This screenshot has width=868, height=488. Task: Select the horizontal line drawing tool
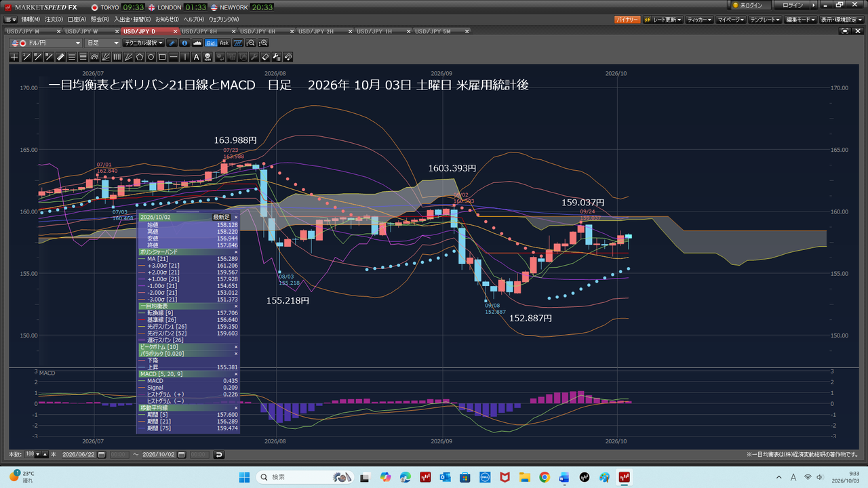coord(174,57)
